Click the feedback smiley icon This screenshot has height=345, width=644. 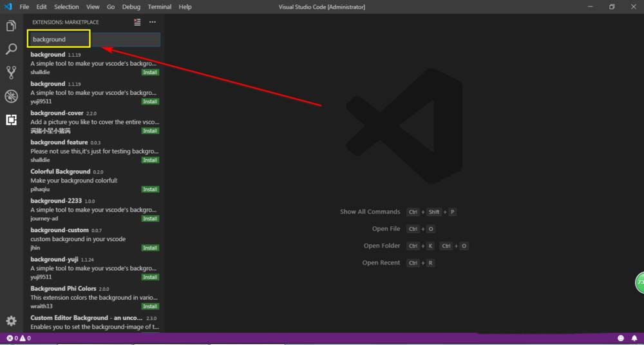pyautogui.click(x=621, y=338)
